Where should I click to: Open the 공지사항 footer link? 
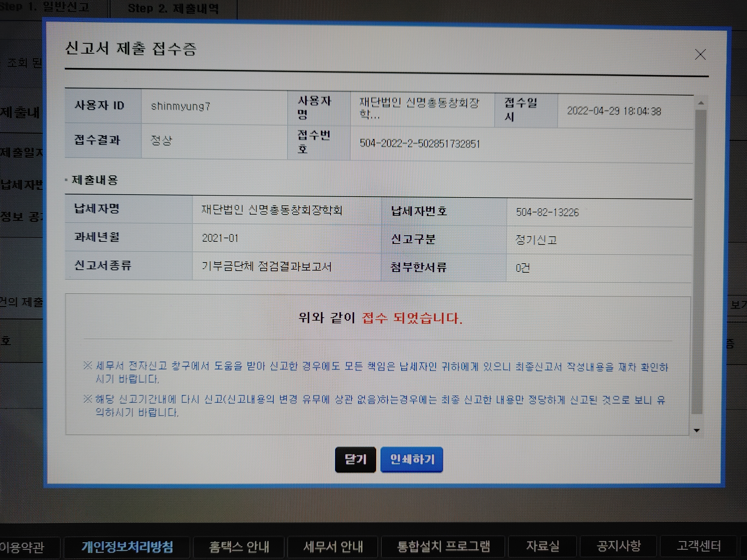point(618,546)
